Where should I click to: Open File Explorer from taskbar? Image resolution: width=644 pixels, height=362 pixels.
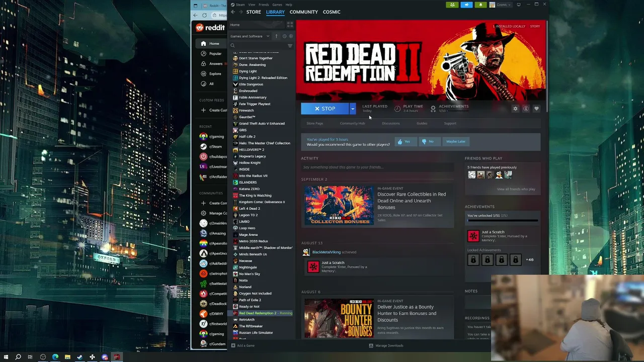tap(67, 357)
